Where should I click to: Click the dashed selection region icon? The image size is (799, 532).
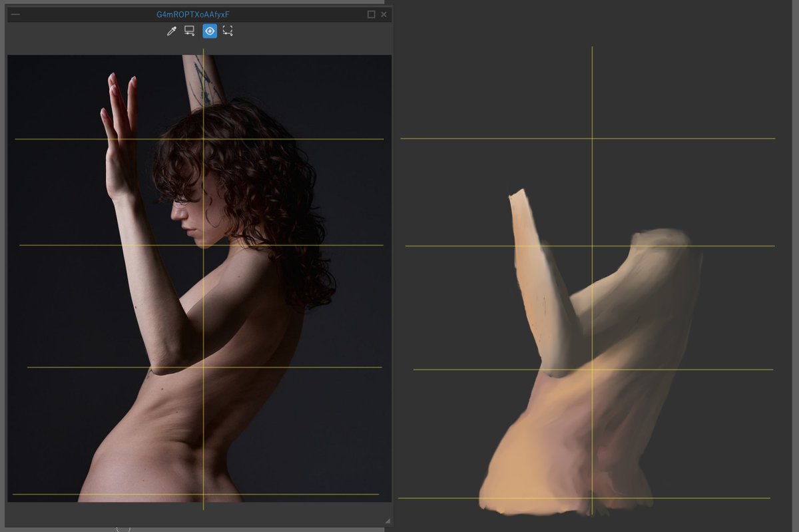(228, 31)
